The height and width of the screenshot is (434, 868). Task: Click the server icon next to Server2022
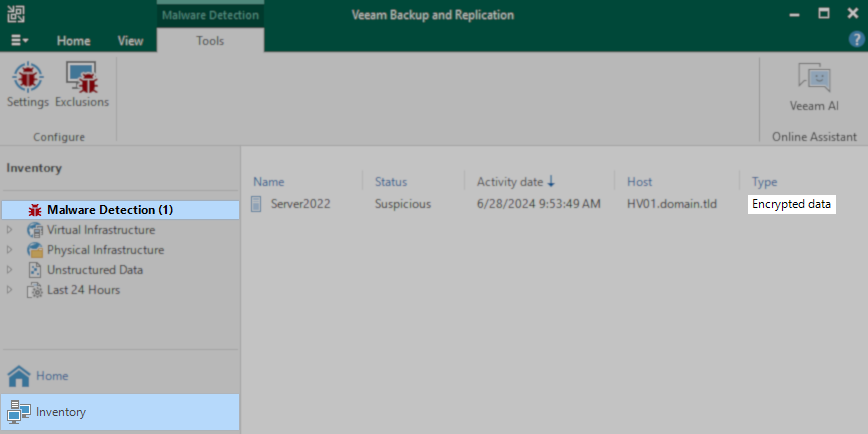256,204
